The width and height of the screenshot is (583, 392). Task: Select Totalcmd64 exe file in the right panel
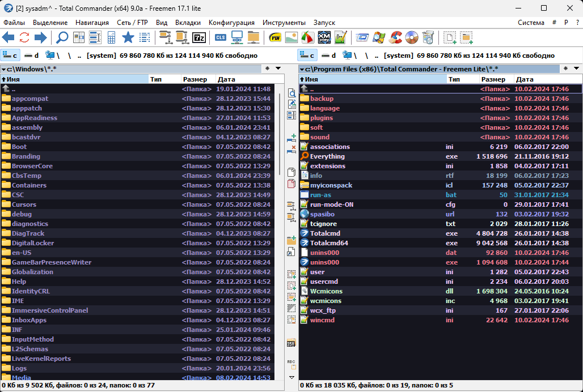pos(329,243)
